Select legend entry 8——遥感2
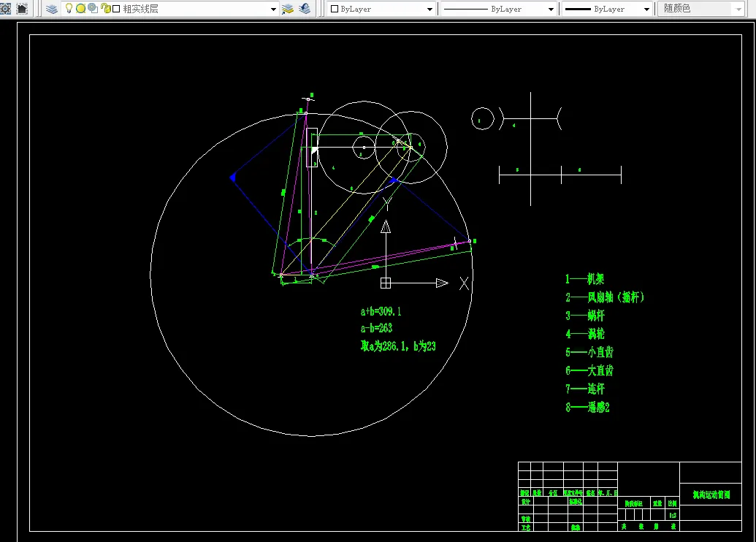This screenshot has height=542, width=756. click(588, 408)
